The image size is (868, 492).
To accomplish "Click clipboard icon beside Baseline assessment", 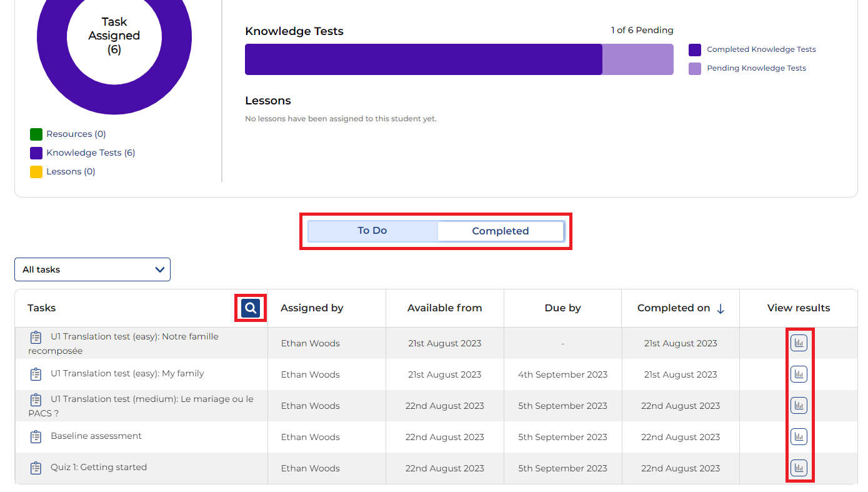I will pos(36,436).
